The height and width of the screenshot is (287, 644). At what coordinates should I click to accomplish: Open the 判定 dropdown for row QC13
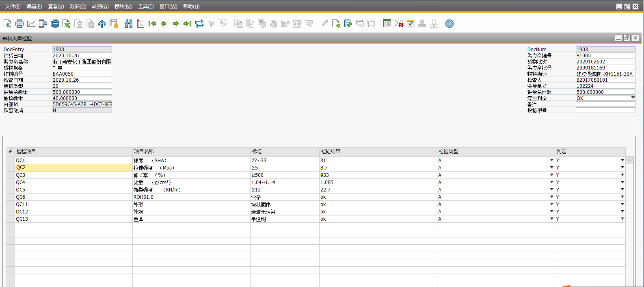tap(622, 219)
